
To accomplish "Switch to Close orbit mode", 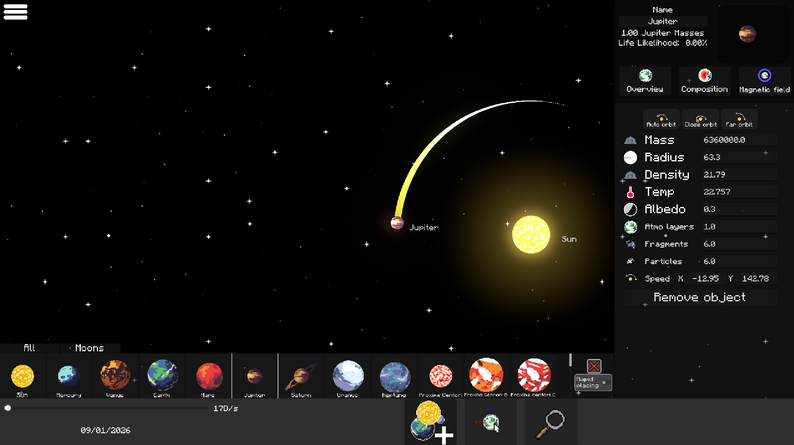I will tap(700, 120).
